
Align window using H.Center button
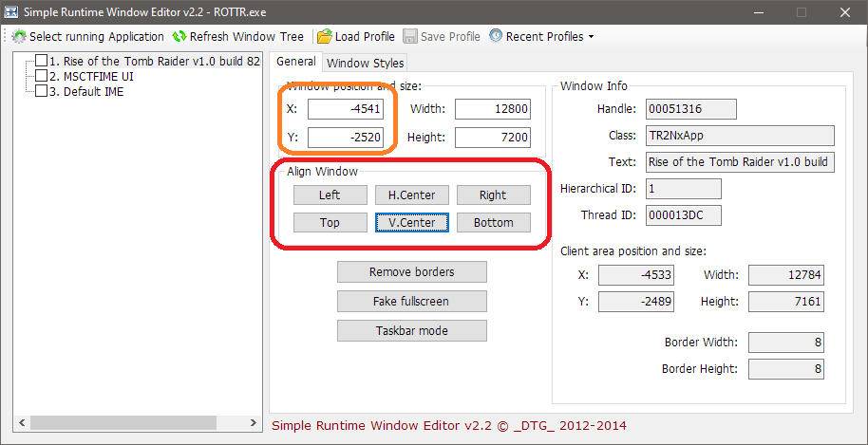coord(411,195)
